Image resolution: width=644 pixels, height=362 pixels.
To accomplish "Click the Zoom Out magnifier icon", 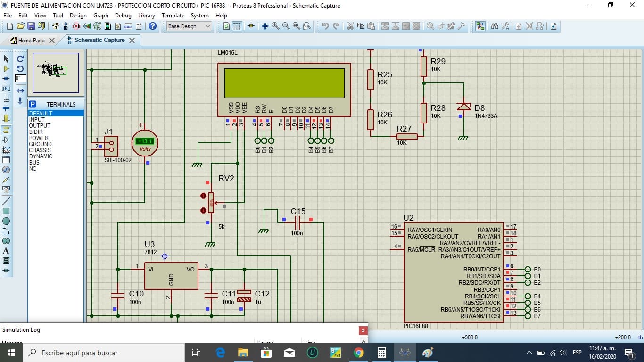I will 286,26.
